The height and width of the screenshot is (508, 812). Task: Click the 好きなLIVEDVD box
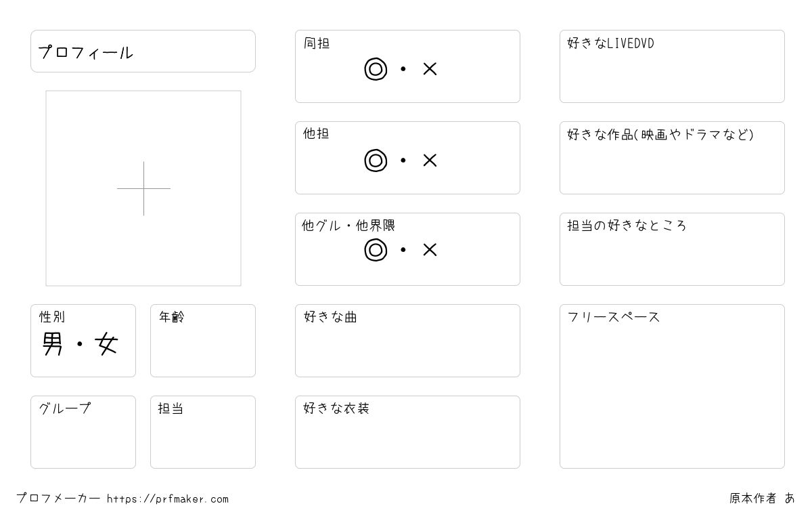click(672, 66)
